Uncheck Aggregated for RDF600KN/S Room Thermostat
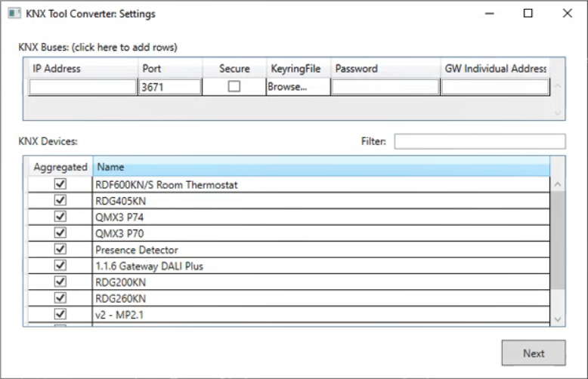This screenshot has width=588, height=379. pyautogui.click(x=60, y=184)
